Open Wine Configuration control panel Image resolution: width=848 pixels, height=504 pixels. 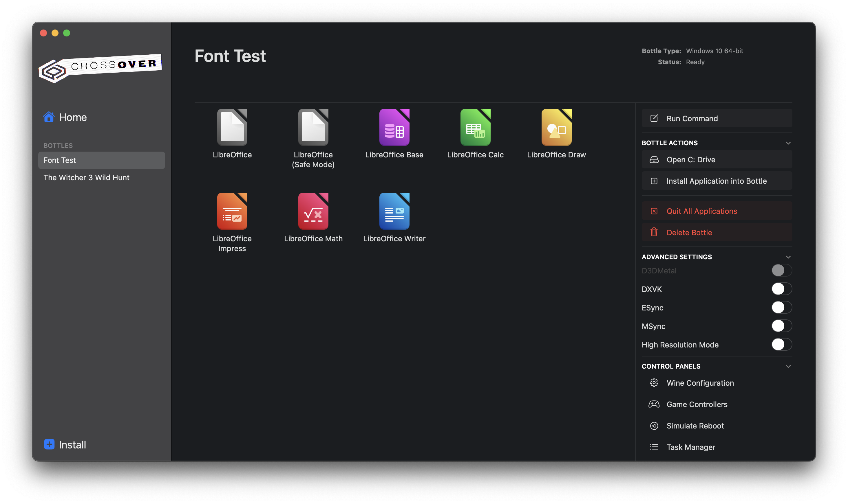pyautogui.click(x=700, y=383)
